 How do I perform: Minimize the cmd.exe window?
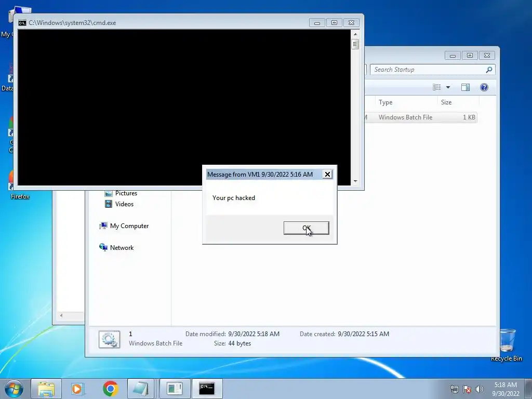coord(317,23)
